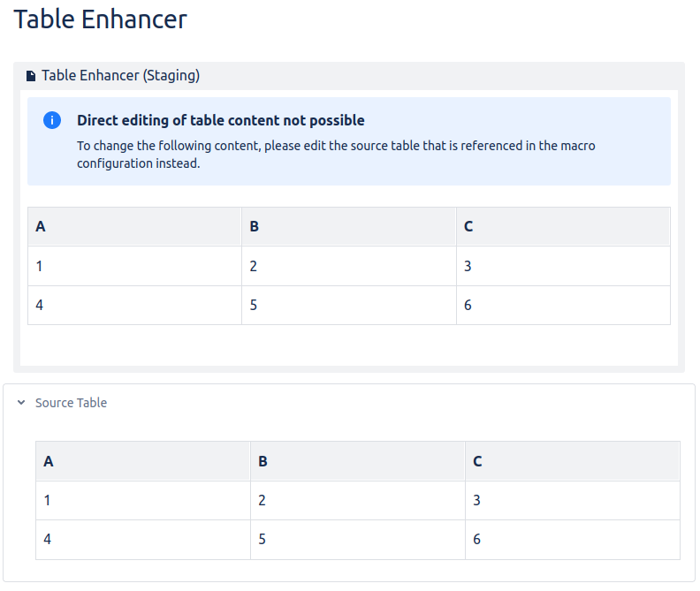Image resolution: width=700 pixels, height=591 pixels.
Task: Select header A inside the Source Table
Action: click(49, 461)
